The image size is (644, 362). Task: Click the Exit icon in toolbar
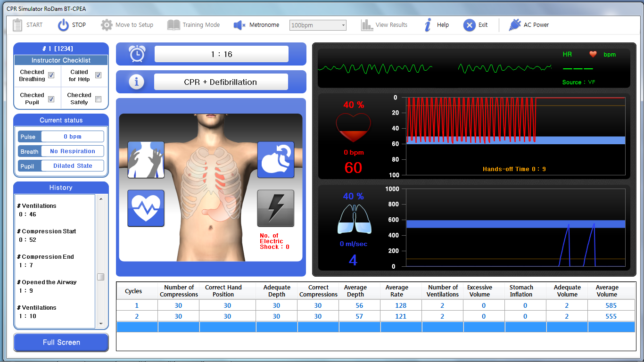pos(469,25)
